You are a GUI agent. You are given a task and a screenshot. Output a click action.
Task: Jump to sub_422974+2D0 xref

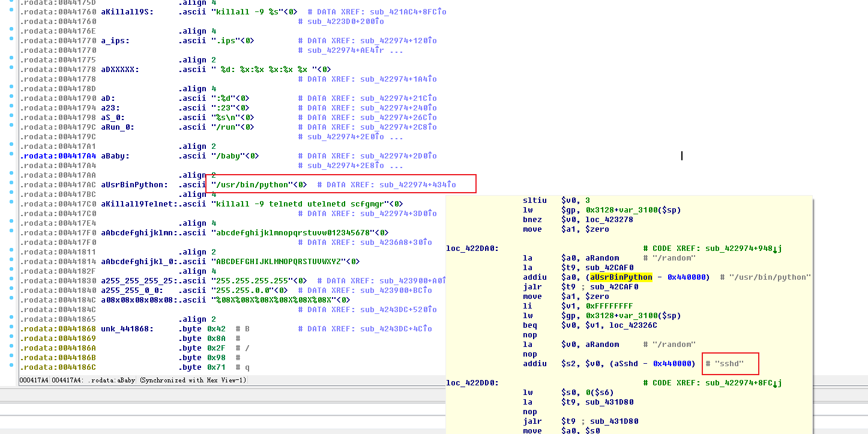[399, 156]
